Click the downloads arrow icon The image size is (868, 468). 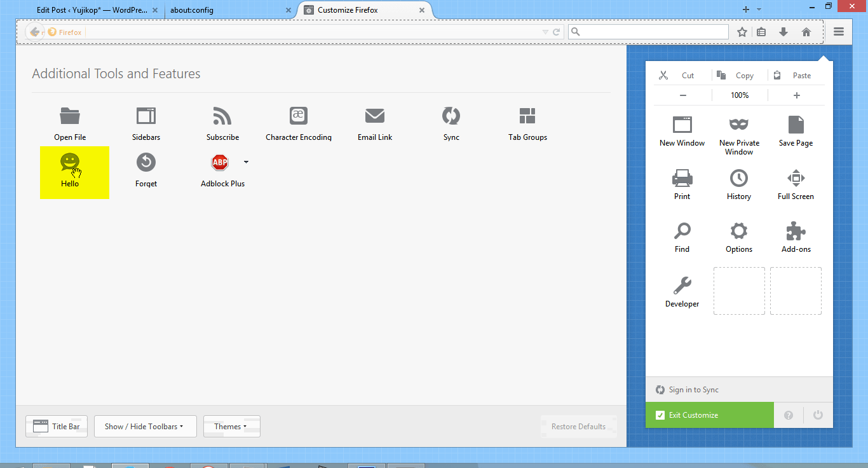783,32
